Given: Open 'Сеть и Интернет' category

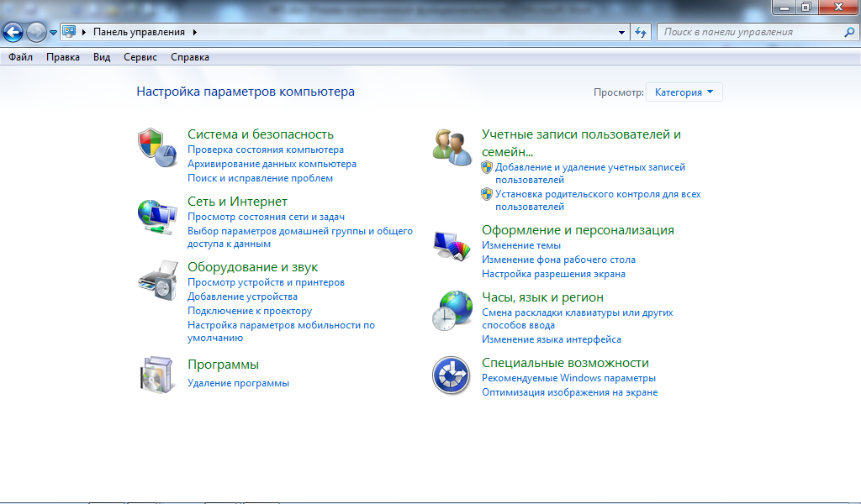Looking at the screenshot, I should pos(237,202).
